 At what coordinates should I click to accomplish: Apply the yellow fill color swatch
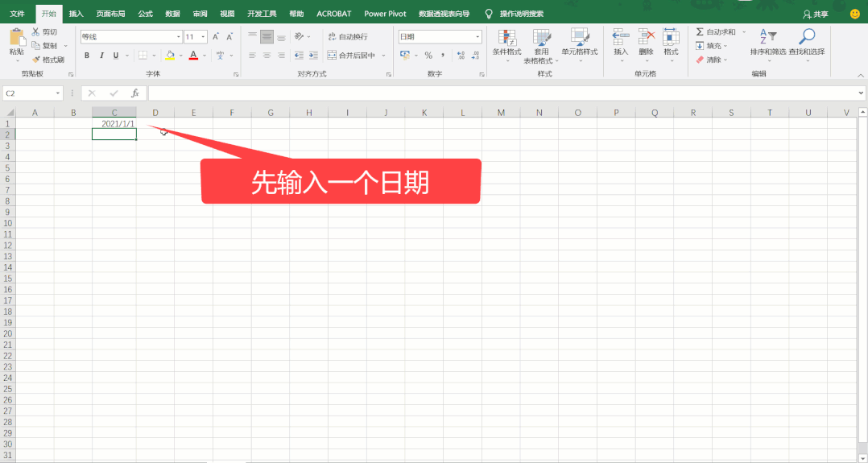coord(170,56)
